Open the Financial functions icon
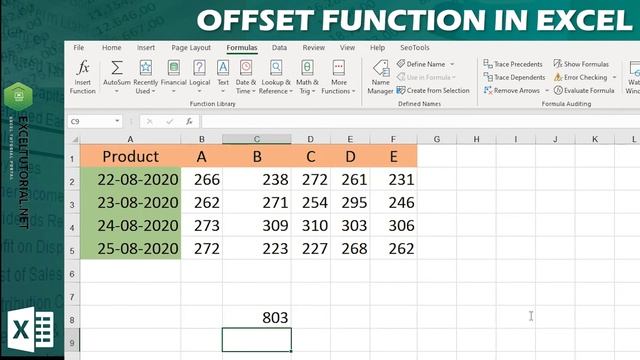This screenshot has height=360, width=640. coord(173,68)
